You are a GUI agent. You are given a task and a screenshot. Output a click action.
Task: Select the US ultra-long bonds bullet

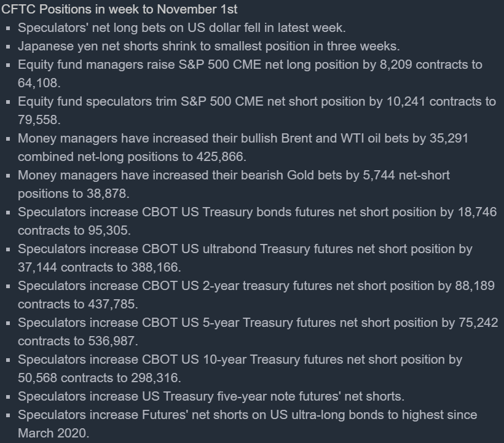click(247, 415)
